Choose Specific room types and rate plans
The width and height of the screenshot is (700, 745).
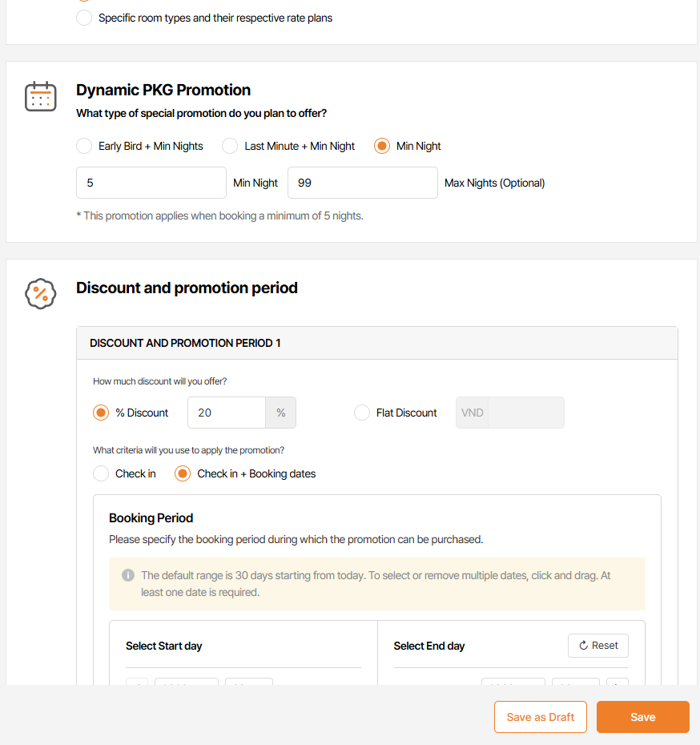tap(84, 18)
